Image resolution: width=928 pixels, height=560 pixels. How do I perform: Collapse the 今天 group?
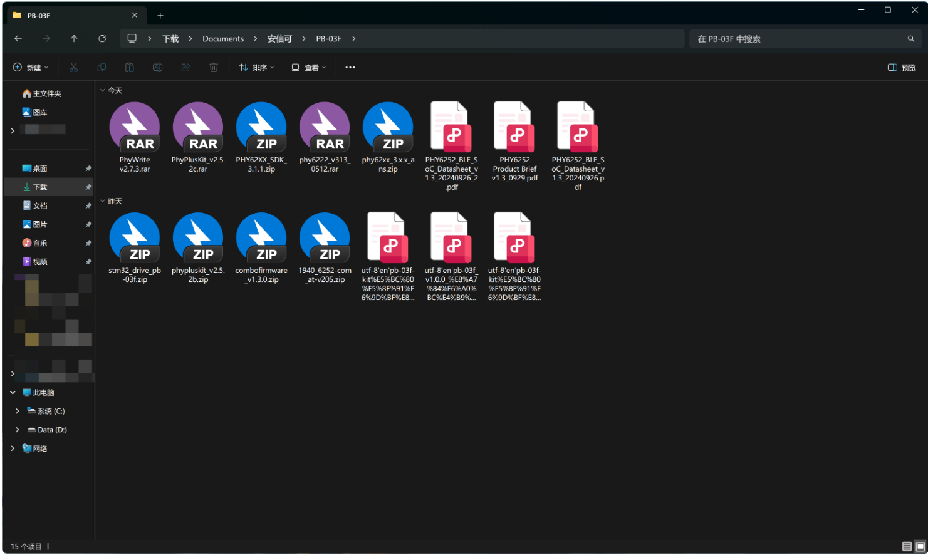coord(102,90)
